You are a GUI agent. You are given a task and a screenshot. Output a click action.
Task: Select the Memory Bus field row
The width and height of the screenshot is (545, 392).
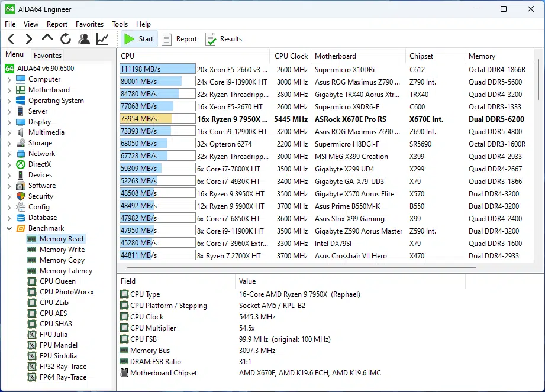[291, 351]
